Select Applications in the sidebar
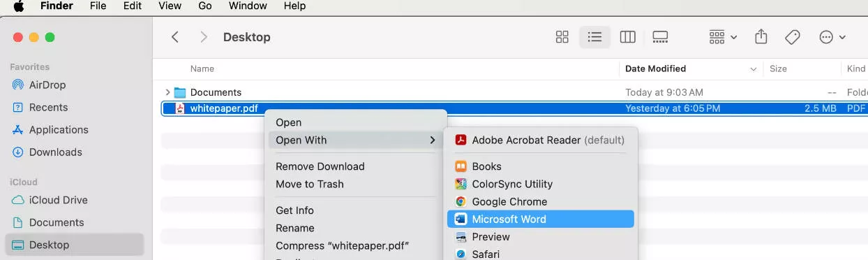The image size is (868, 260). point(75,130)
